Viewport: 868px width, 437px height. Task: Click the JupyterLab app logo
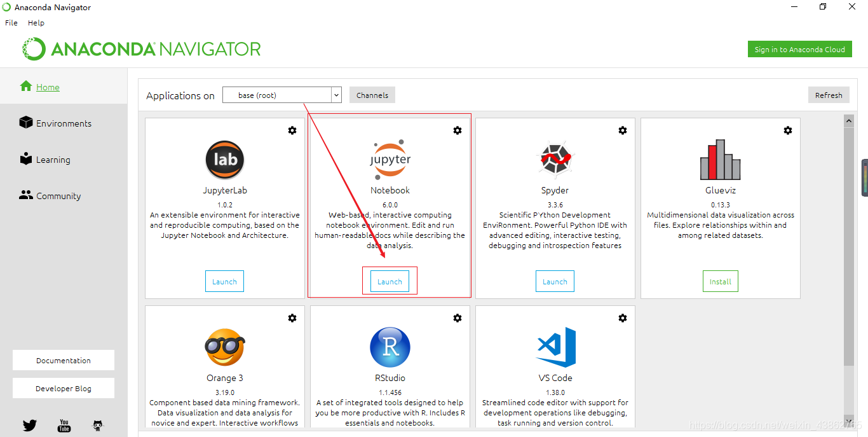(225, 160)
